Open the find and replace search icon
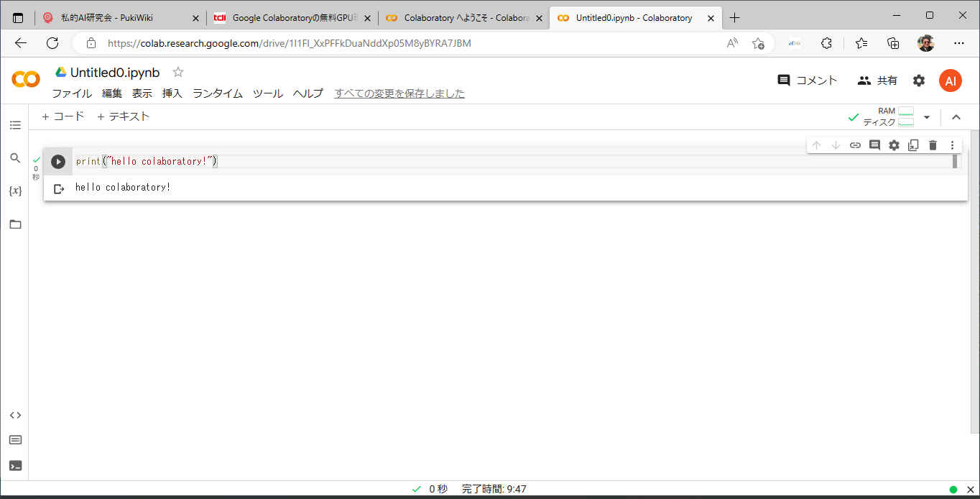 coord(15,158)
